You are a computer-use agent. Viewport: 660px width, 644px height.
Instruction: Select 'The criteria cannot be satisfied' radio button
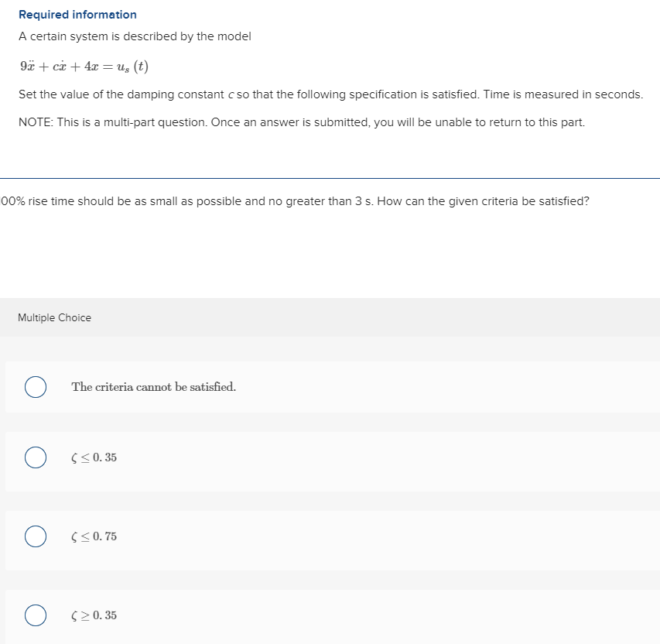[x=36, y=387]
